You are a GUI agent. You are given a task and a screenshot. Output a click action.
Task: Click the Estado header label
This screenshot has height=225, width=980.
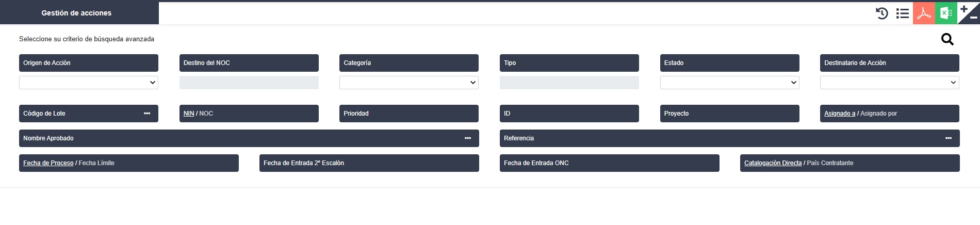tap(674, 63)
